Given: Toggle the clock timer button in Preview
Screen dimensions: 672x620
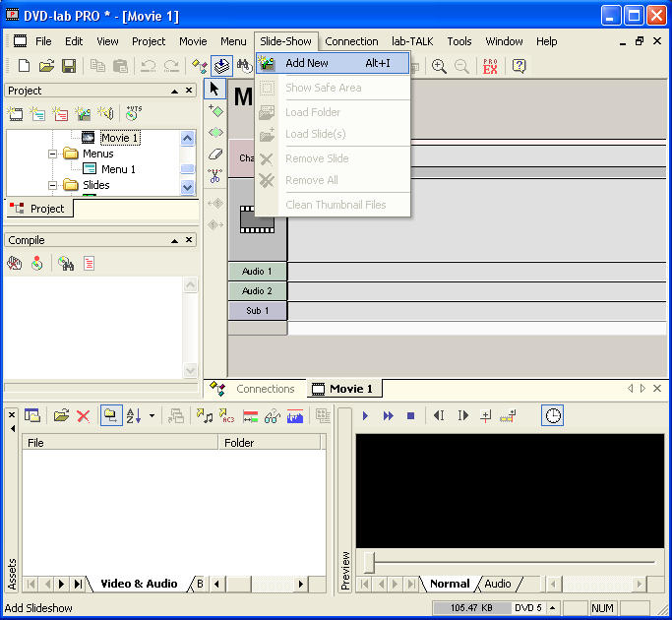Looking at the screenshot, I should tap(552, 415).
